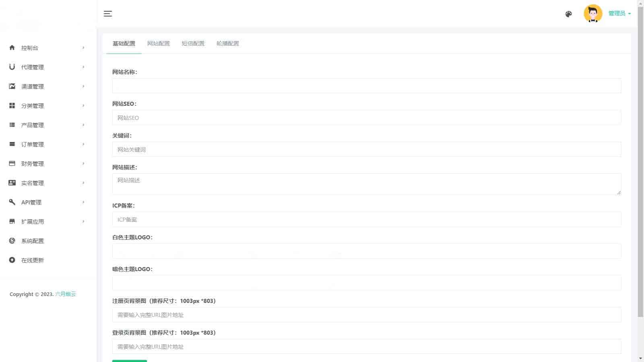Open the 六月烟云 copyright link
Viewport: 644px width, 362px height.
[x=65, y=294]
